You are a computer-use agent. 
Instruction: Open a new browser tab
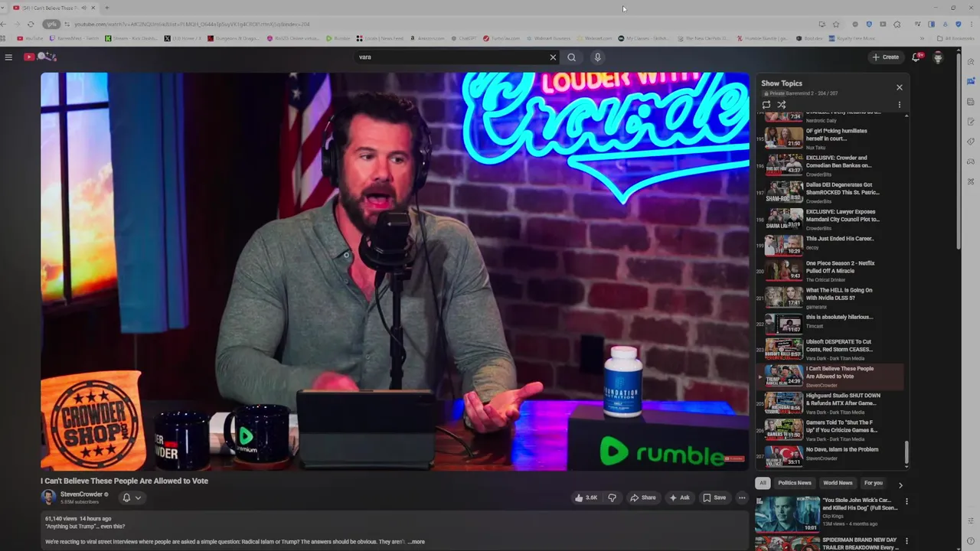pos(106,8)
